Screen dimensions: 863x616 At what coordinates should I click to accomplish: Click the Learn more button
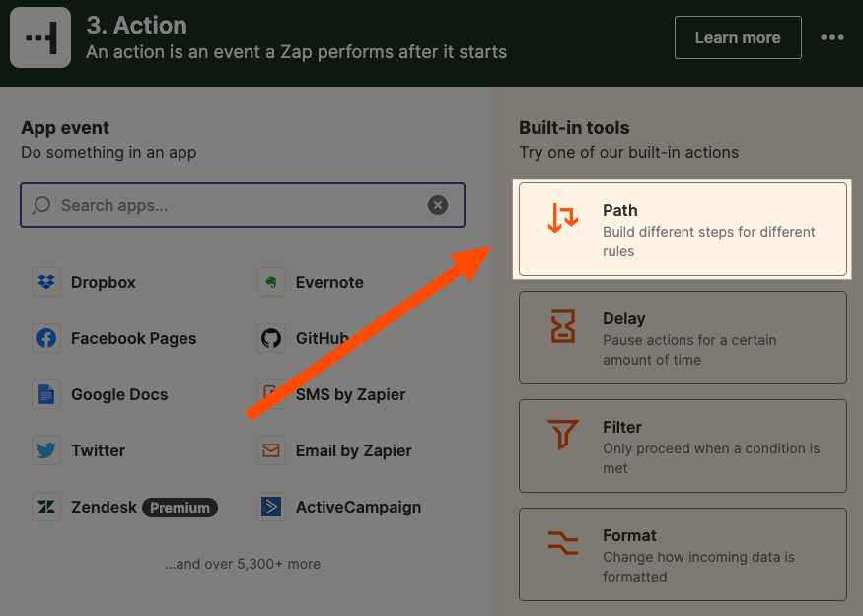(738, 37)
